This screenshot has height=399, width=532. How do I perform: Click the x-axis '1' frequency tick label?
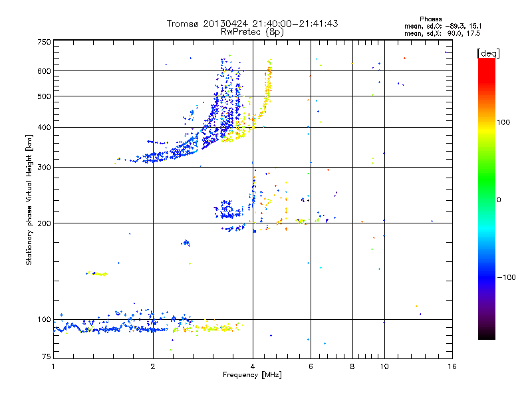pyautogui.click(x=53, y=366)
